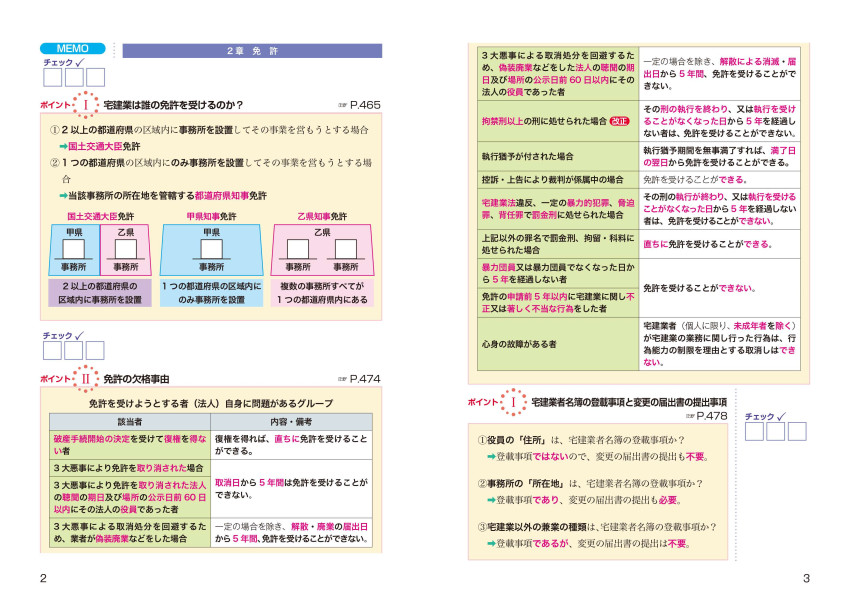
Task: Click the green arrow before 当該事務所の所在地
Action: click(64, 195)
